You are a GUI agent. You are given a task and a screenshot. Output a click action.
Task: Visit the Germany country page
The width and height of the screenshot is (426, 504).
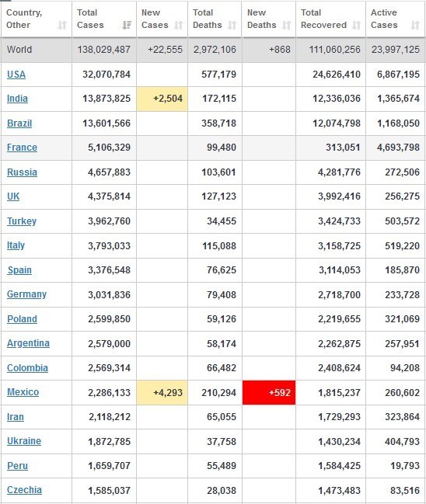coord(26,294)
